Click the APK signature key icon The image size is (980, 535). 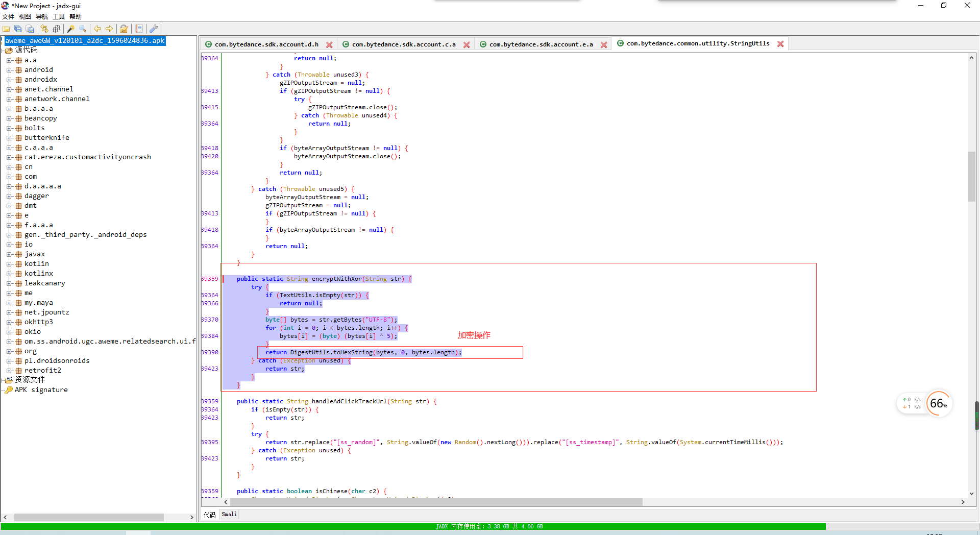9,390
